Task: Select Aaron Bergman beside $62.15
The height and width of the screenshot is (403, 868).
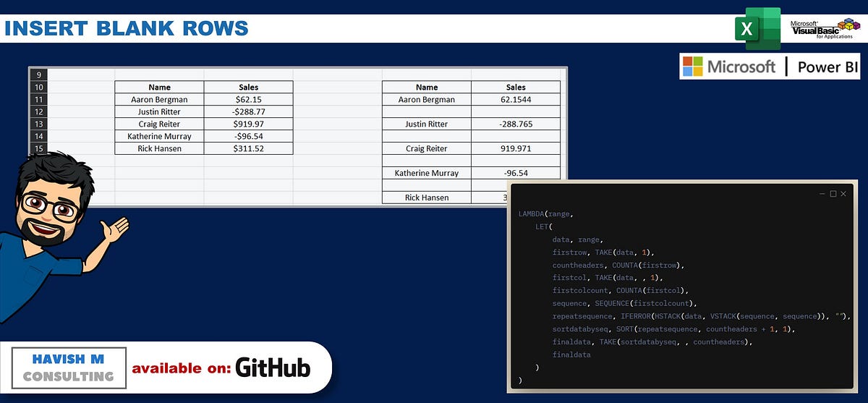Action: [159, 99]
